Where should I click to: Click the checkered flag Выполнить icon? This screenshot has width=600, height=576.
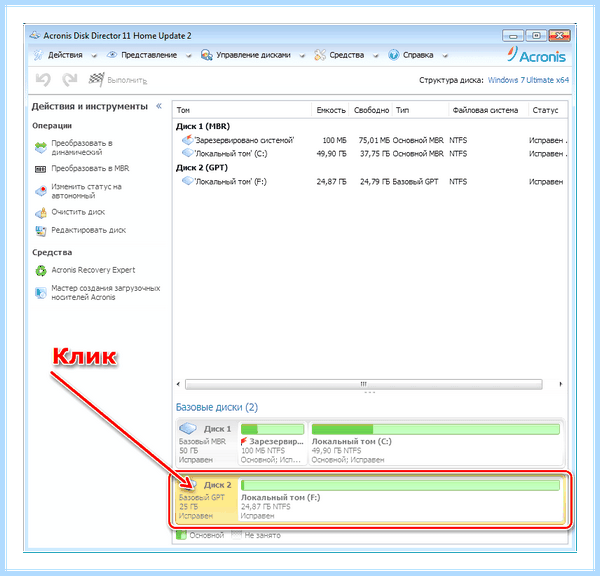(x=96, y=80)
